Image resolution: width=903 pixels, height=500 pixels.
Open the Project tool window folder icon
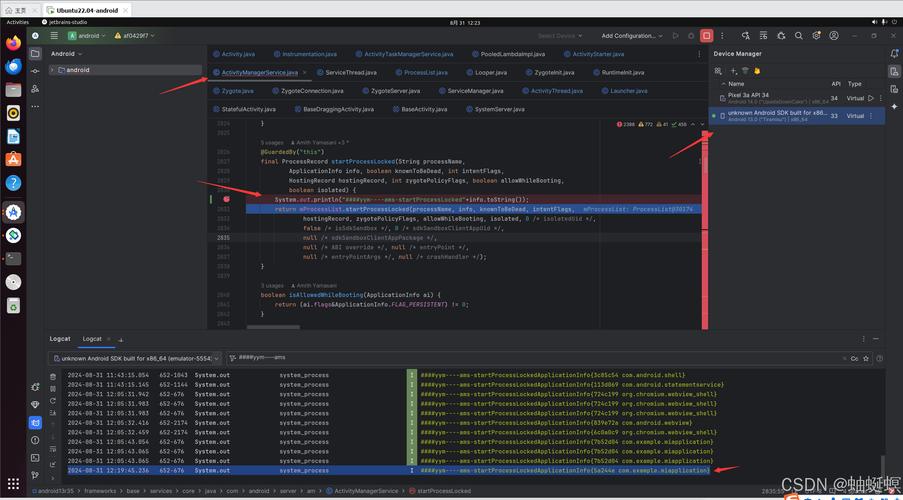click(x=35, y=54)
